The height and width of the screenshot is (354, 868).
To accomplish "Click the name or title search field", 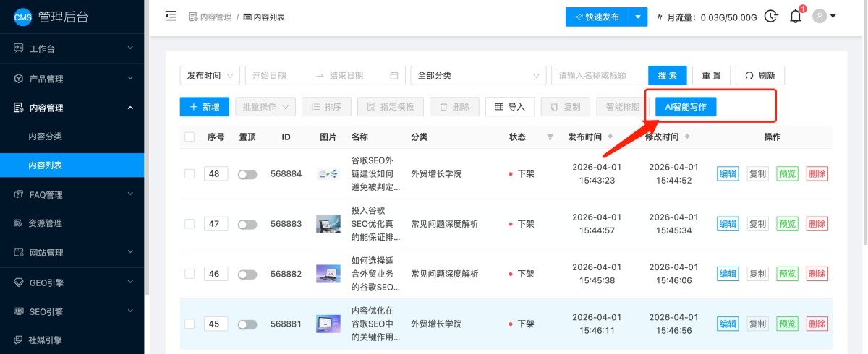I will tap(599, 75).
